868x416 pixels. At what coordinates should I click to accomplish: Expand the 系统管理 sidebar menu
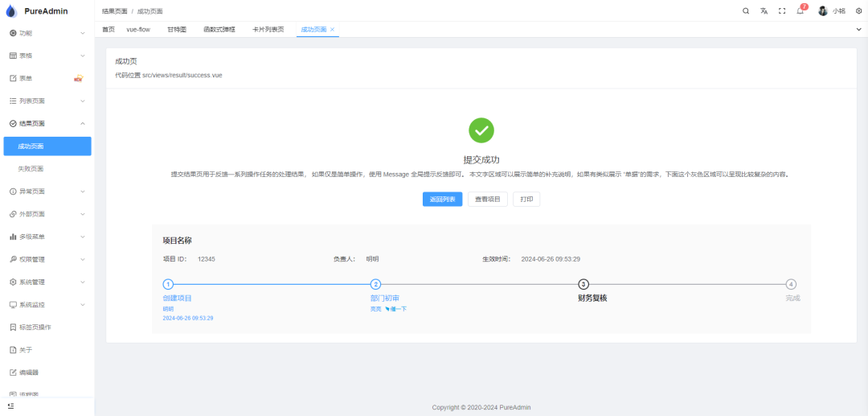tap(47, 282)
